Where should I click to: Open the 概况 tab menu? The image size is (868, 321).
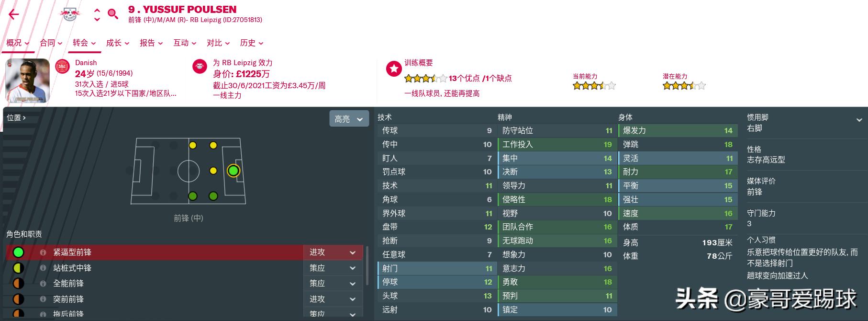18,43
